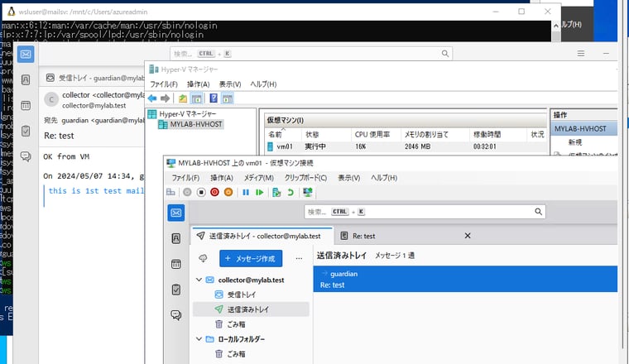The width and height of the screenshot is (629, 364).
Task: Open the メディア(M) menu in the VM connection window
Action: click(x=259, y=178)
